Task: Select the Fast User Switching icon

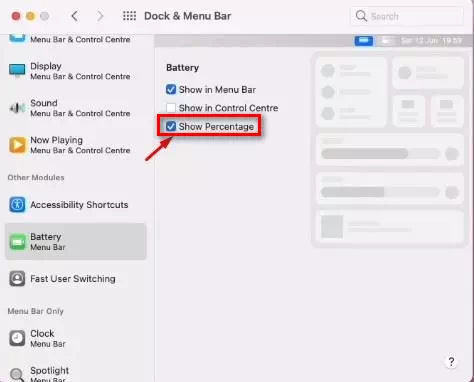Action: (x=17, y=279)
